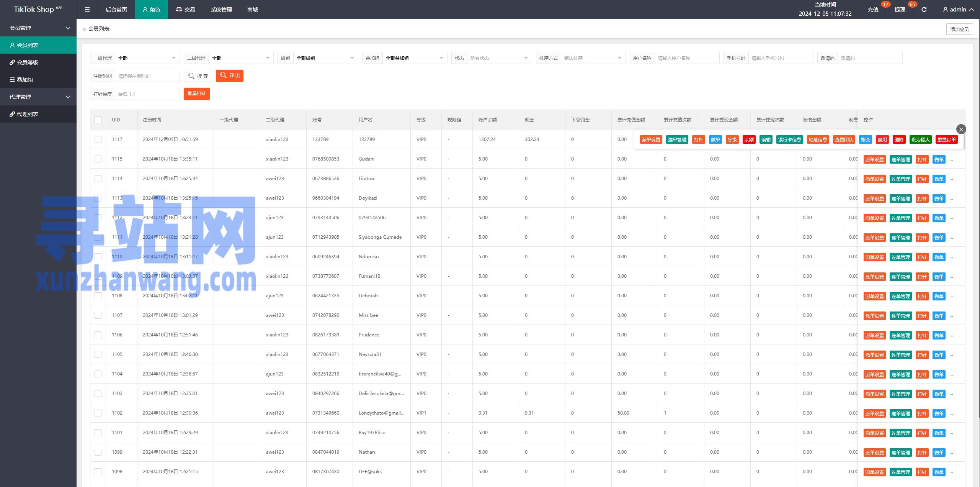980x487 pixels.
Task: Check the checkbox for UID 1102
Action: point(98,413)
